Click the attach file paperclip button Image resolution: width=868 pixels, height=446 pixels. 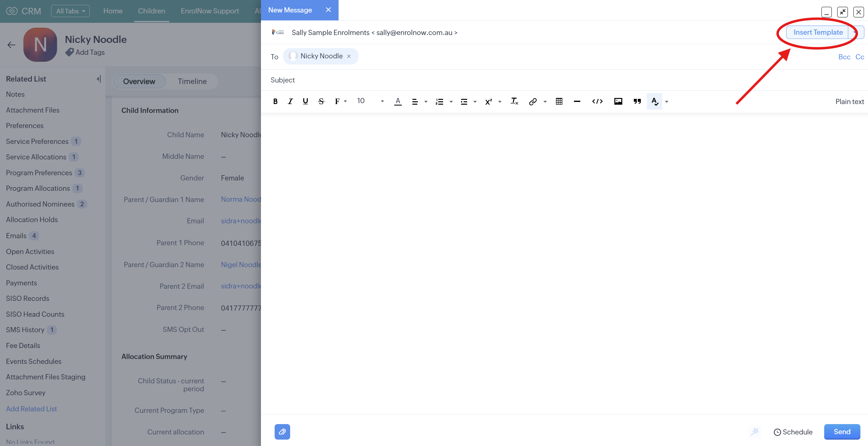pos(282,431)
